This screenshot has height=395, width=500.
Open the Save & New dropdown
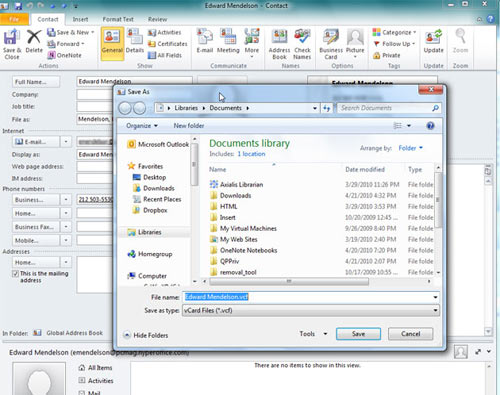coord(93,32)
